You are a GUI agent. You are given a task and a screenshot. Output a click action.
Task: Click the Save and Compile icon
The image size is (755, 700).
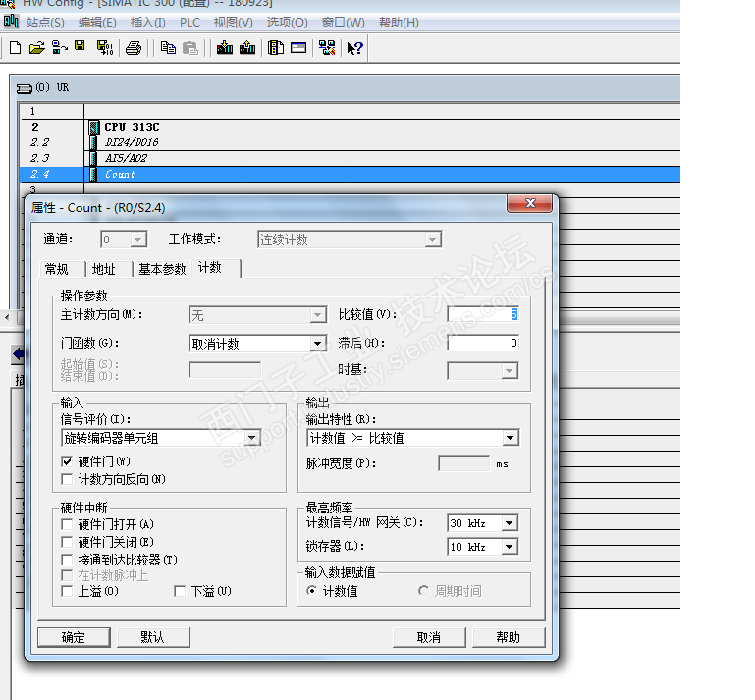click(x=105, y=48)
